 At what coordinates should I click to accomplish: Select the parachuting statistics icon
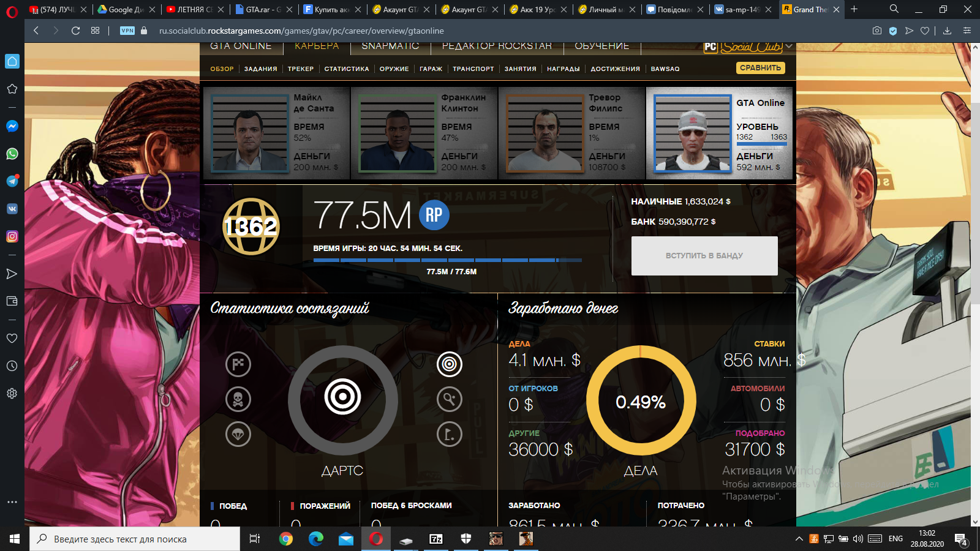point(238,434)
